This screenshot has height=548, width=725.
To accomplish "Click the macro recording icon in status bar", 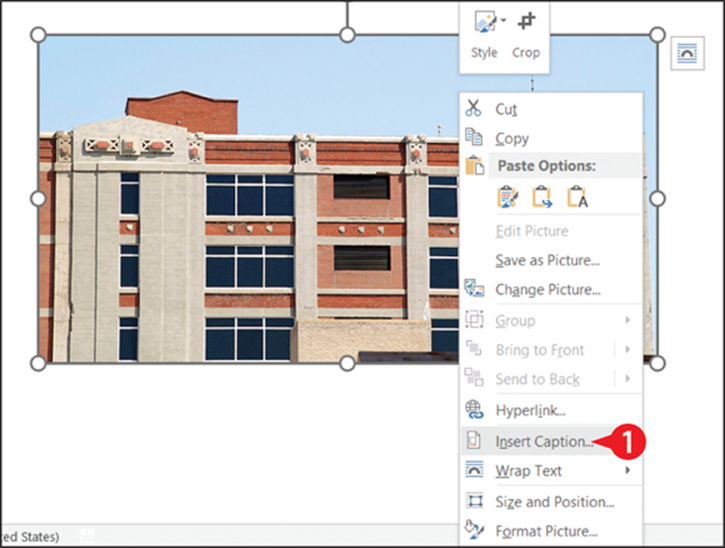I will click(87, 536).
